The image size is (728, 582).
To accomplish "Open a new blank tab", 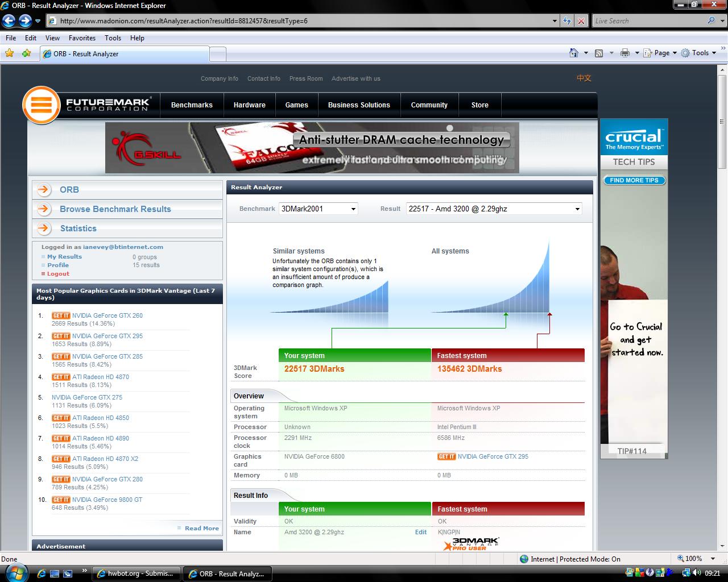I will point(218,54).
